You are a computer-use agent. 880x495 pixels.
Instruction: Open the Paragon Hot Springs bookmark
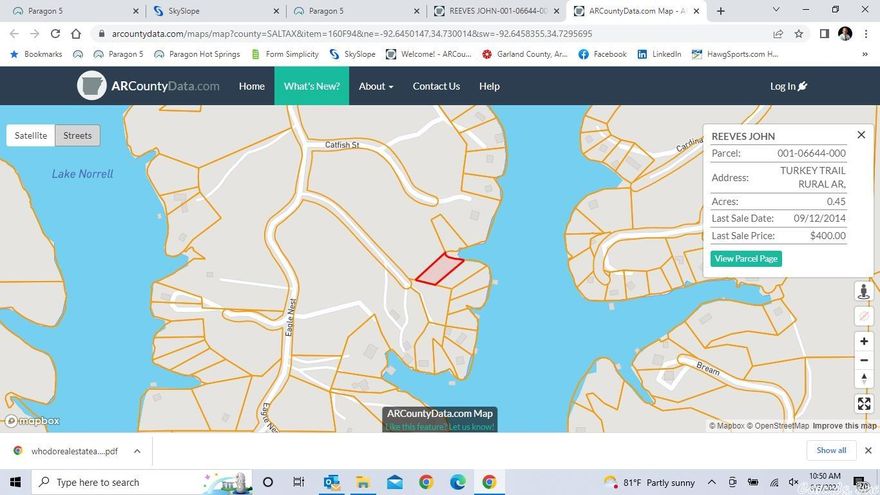pyautogui.click(x=197, y=54)
